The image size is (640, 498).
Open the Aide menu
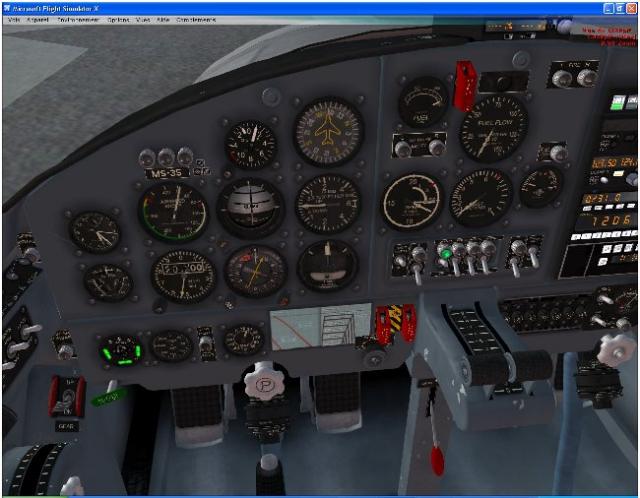[163, 20]
